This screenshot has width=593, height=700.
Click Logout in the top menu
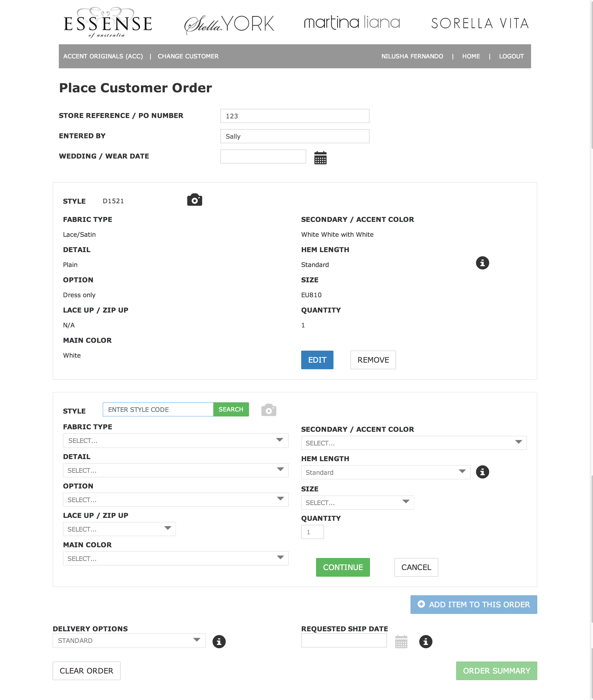pos(511,56)
